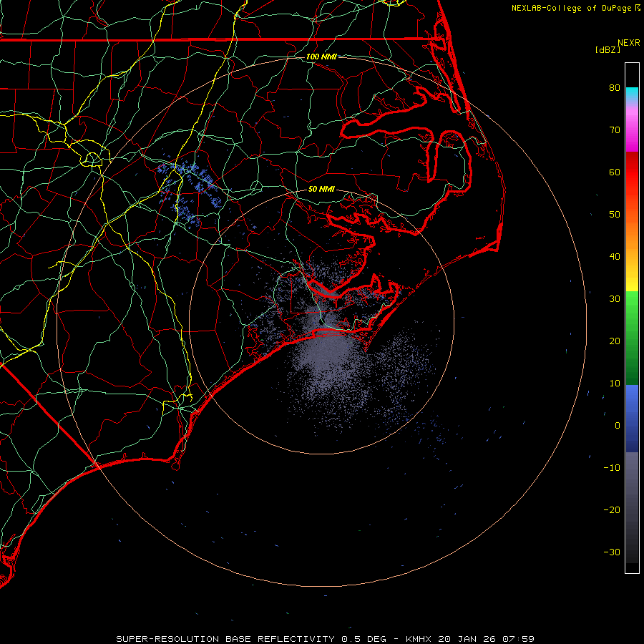Image resolution: width=644 pixels, height=644 pixels.
Task: Click the 10 value on the dBZ scale
Action: pos(615,384)
